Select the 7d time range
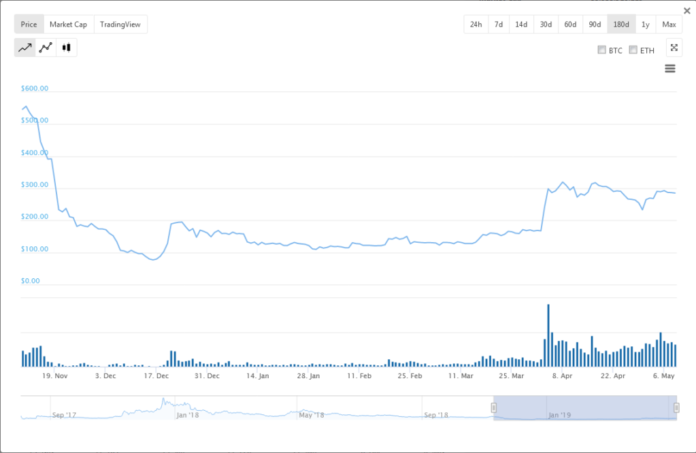Viewport: 696px width, 453px height. tap(498, 24)
